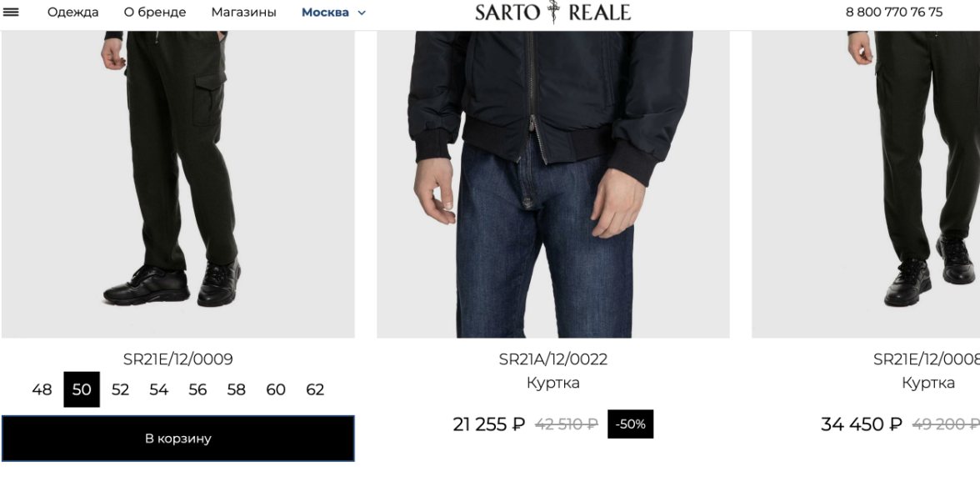Choose size 56

click(197, 389)
